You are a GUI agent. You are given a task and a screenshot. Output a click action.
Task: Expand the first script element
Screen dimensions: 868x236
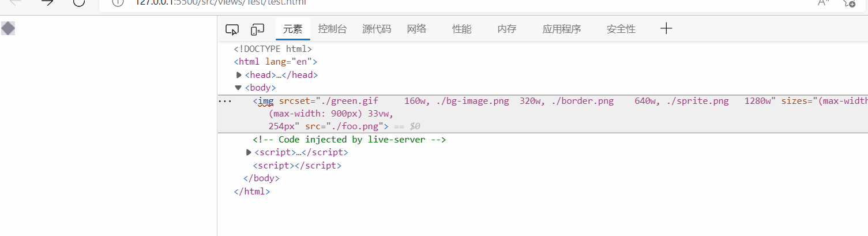coord(249,152)
